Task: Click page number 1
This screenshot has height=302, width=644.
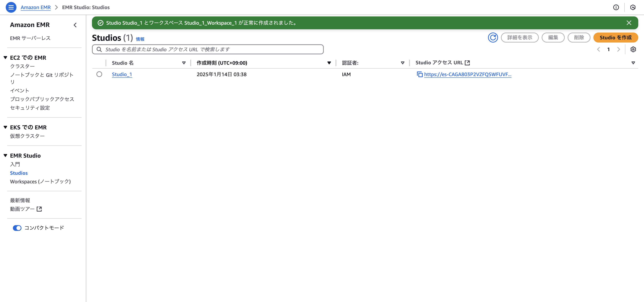Action: tap(608, 49)
